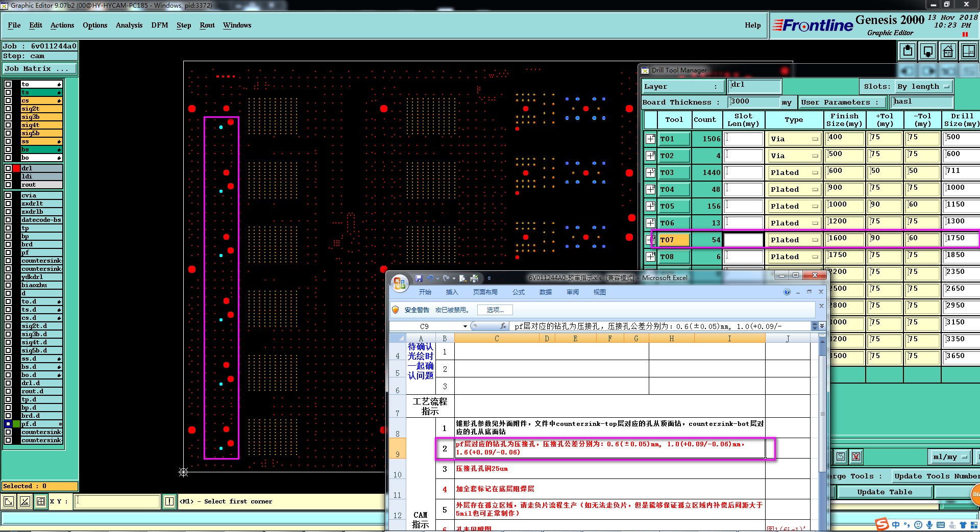Open the DFM menu
Screen dimensions: 980x532
pyautogui.click(x=159, y=25)
